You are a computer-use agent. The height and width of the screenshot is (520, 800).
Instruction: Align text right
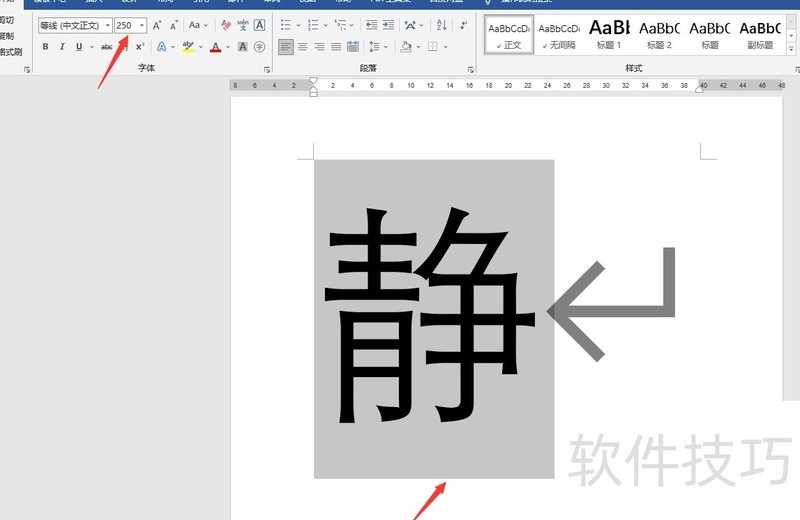coord(319,47)
